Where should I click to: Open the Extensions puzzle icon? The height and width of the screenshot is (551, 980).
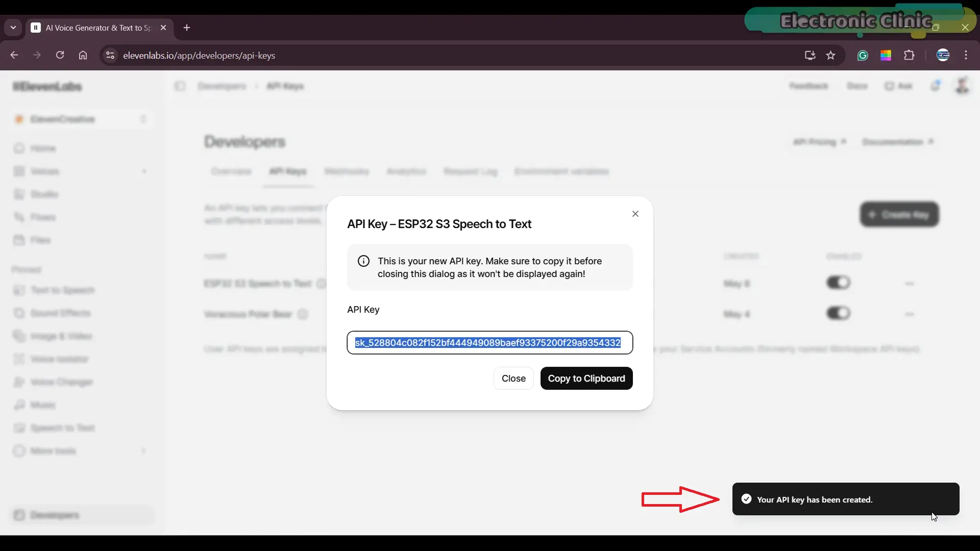[x=909, y=55]
